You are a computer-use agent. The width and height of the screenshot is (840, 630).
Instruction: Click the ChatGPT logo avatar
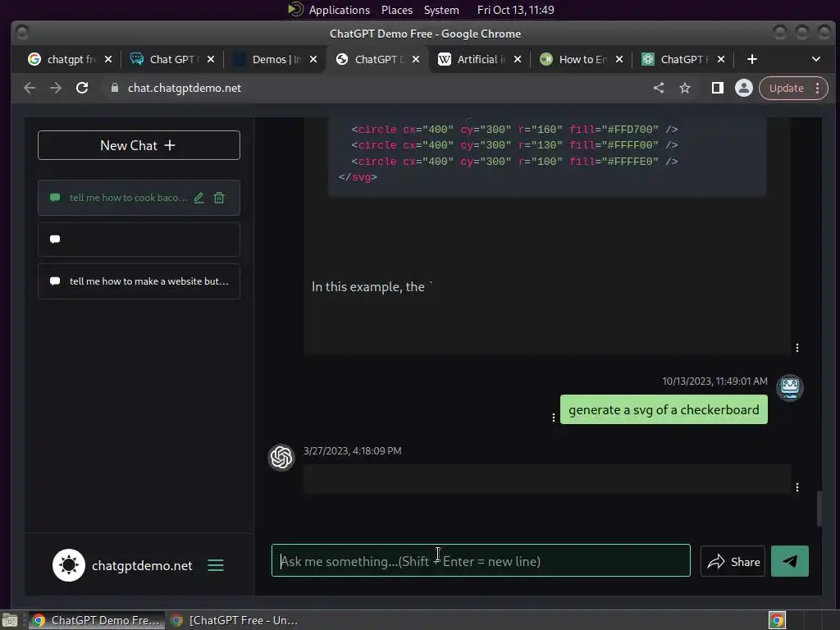[281, 457]
